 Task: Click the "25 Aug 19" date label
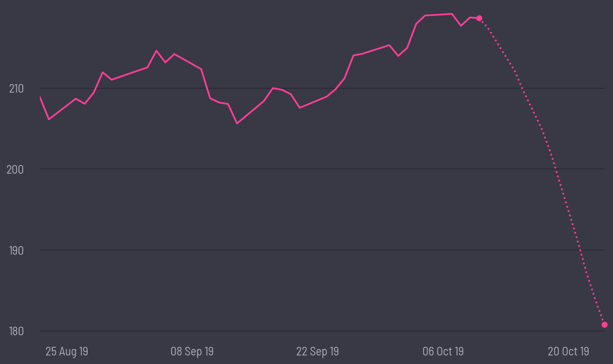(67, 352)
